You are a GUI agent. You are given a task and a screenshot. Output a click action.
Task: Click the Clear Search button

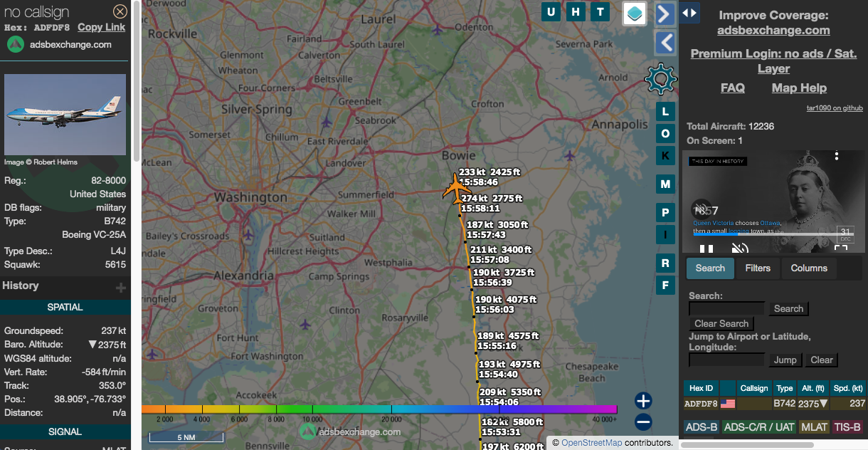tap(721, 323)
